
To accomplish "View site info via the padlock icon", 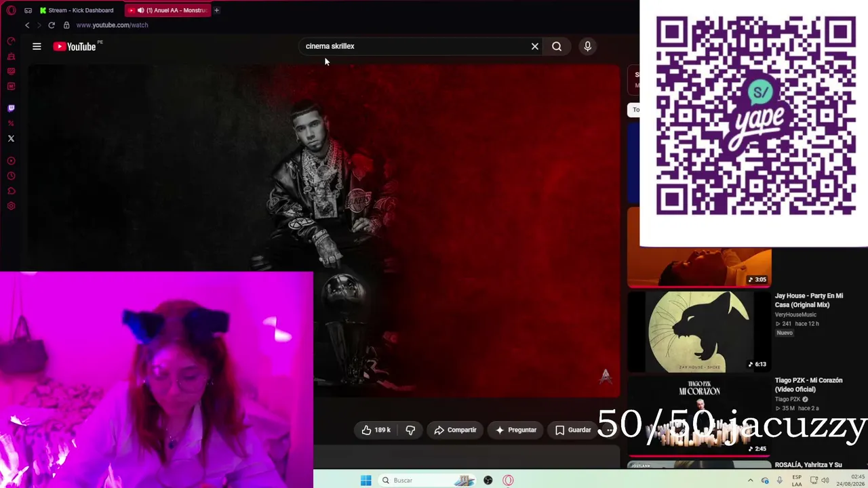I will (x=66, y=25).
